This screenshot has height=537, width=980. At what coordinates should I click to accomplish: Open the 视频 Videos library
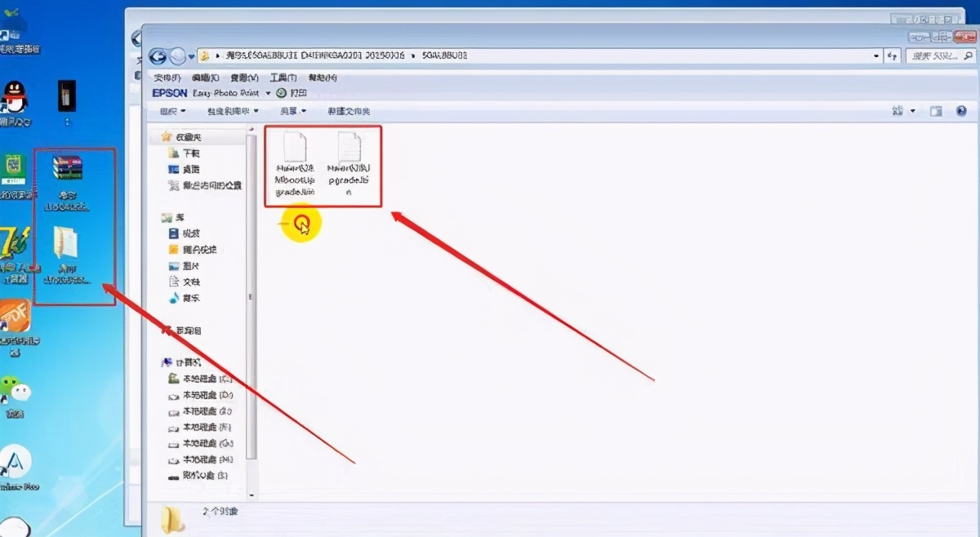coord(184,233)
